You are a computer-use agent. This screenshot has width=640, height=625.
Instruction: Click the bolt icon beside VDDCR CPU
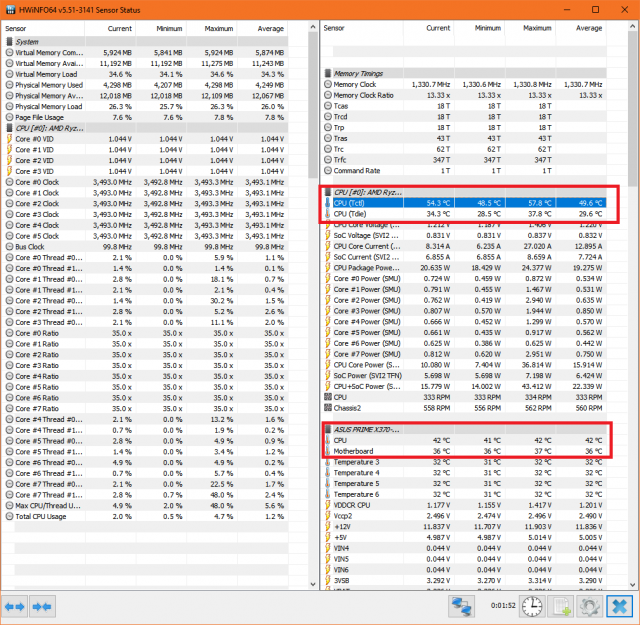pos(327,505)
